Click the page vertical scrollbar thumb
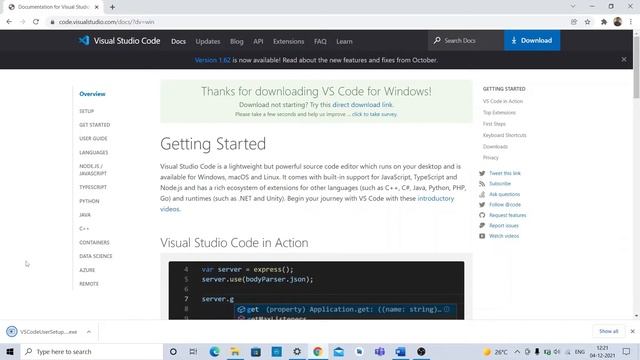The width and height of the screenshot is (640, 360). click(636, 67)
